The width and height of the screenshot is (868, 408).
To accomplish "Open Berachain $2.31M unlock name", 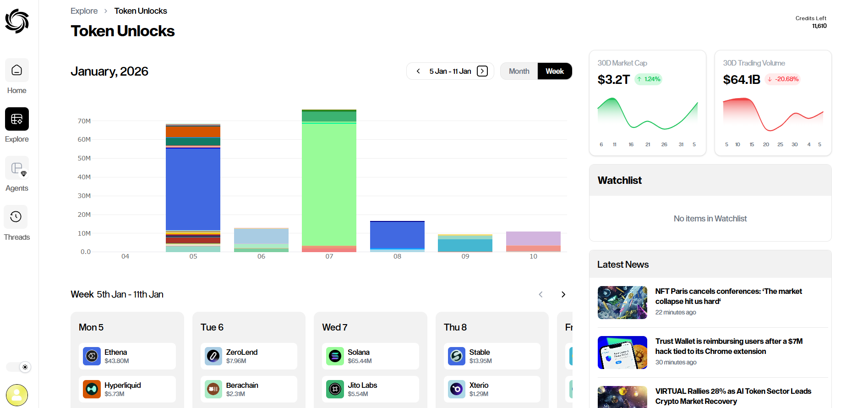I will pos(242,385).
